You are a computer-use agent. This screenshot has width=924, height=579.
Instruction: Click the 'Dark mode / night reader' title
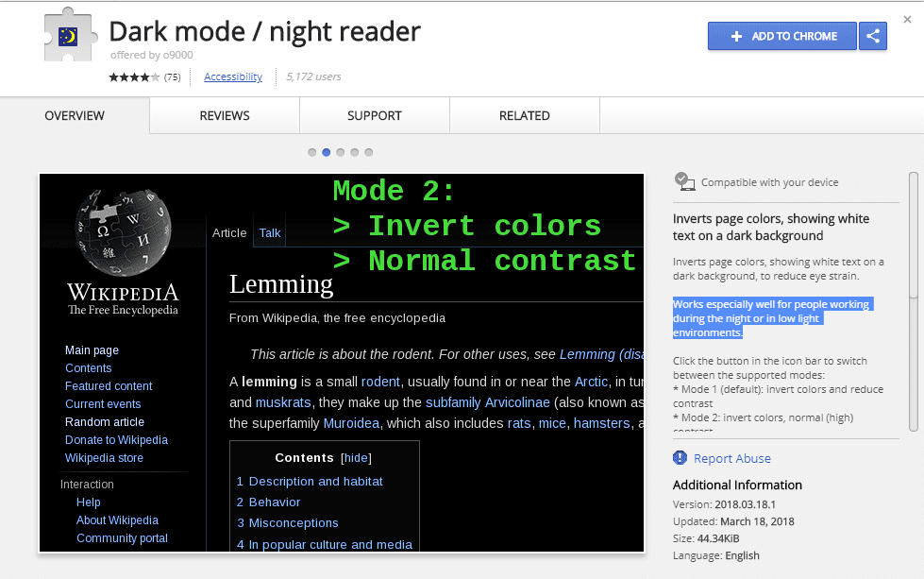264,31
